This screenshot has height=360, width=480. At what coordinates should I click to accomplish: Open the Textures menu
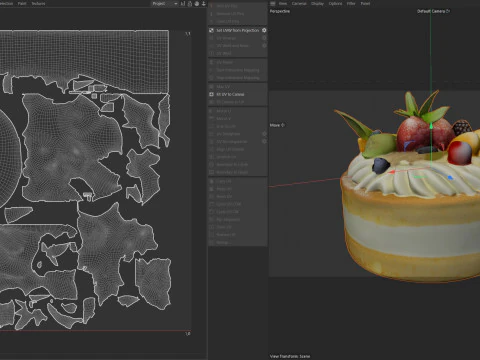[x=38, y=3]
